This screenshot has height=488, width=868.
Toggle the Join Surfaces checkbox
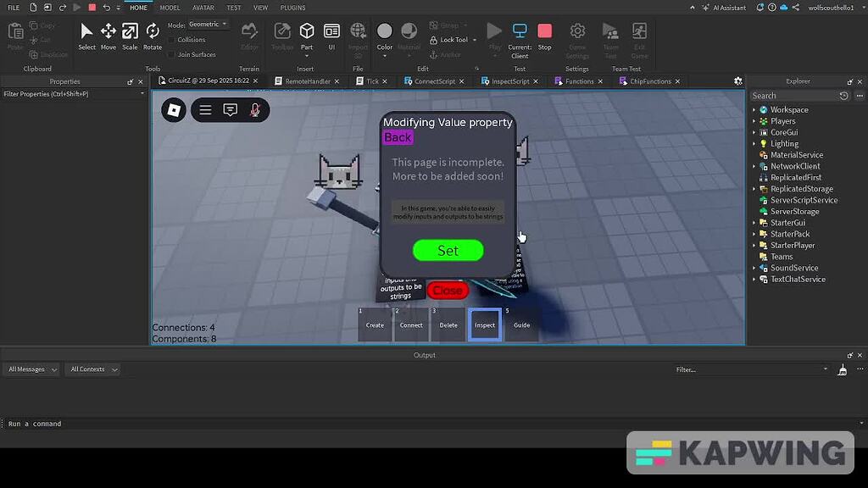[172, 54]
